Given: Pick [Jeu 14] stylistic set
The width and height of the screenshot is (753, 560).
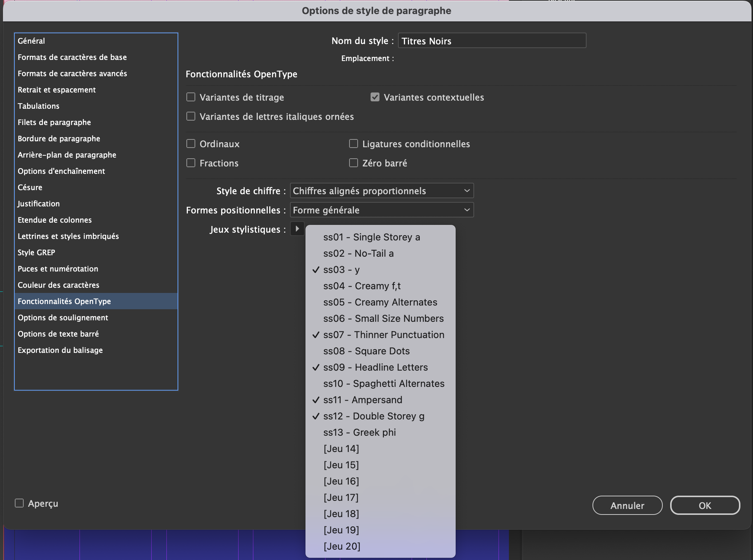Looking at the screenshot, I should click(341, 449).
